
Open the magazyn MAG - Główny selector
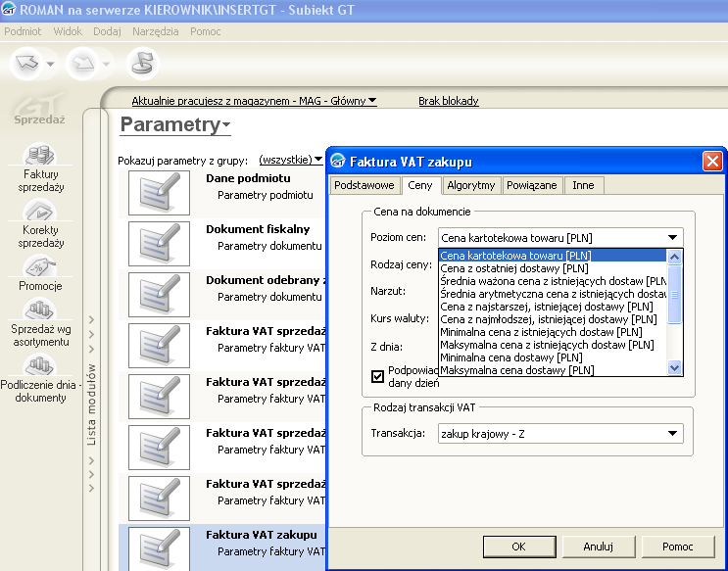point(254,100)
